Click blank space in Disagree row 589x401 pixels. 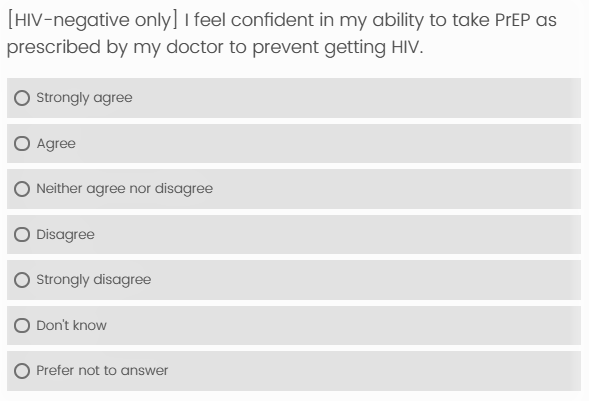point(338,234)
